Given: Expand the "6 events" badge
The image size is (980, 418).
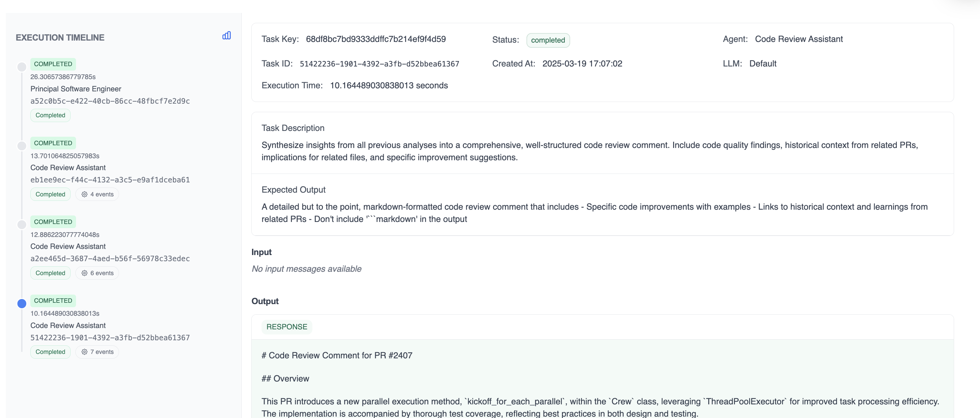Looking at the screenshot, I should 97,273.
